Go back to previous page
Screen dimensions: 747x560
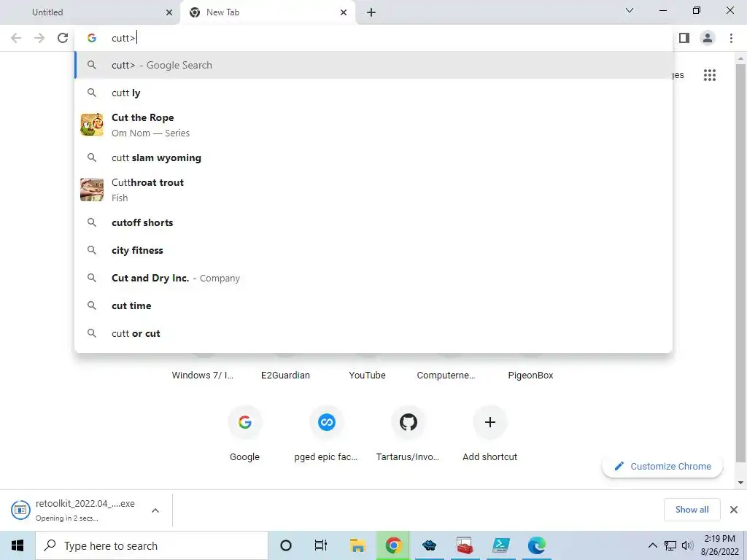[16, 38]
